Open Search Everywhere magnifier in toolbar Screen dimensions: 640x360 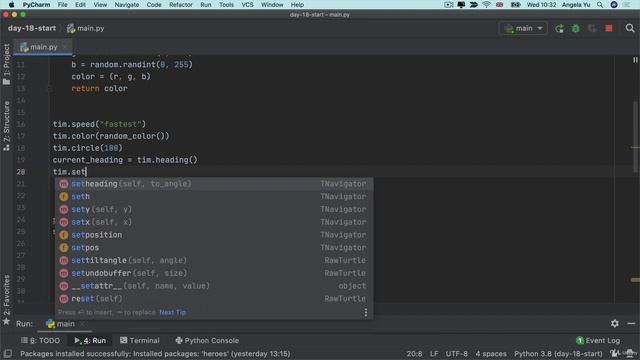tap(630, 28)
